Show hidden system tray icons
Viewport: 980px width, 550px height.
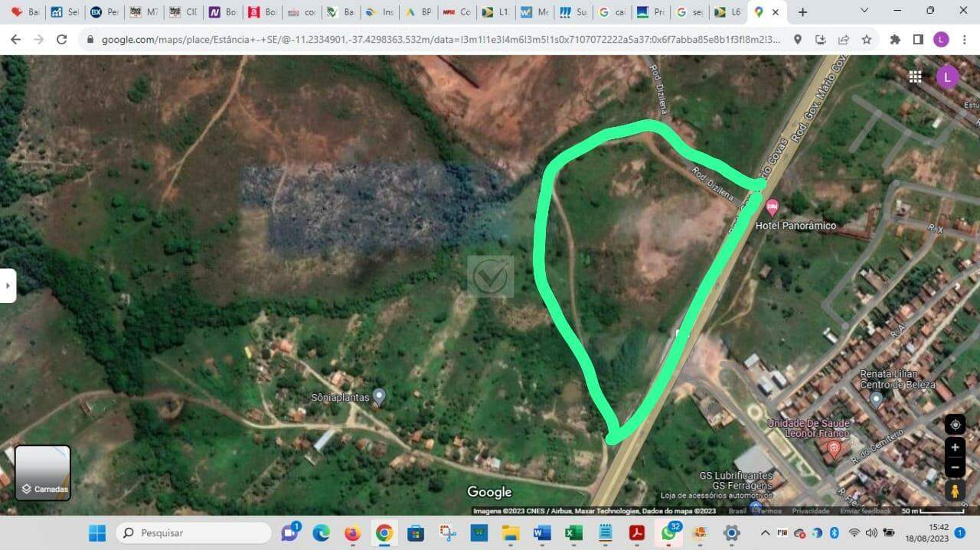tap(765, 533)
